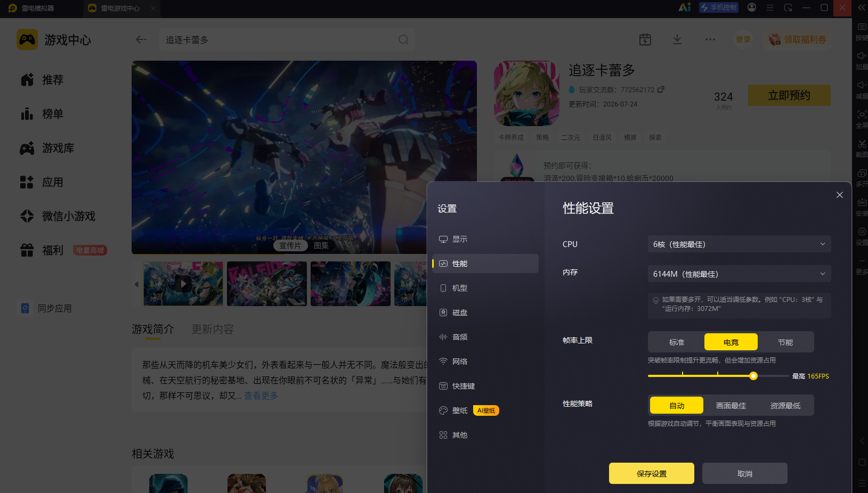Open the third gallery screenshot thumbnail
The width and height of the screenshot is (868, 493).
351,284
